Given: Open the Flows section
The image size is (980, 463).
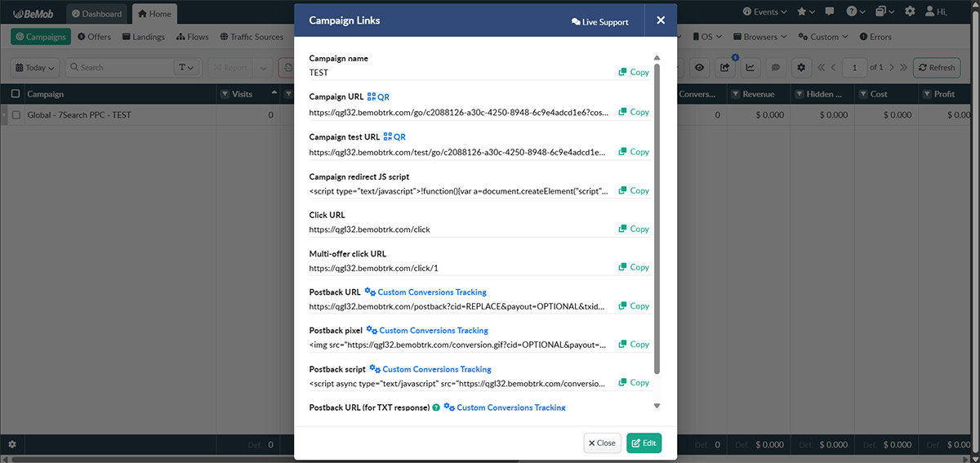Looking at the screenshot, I should pos(191,37).
